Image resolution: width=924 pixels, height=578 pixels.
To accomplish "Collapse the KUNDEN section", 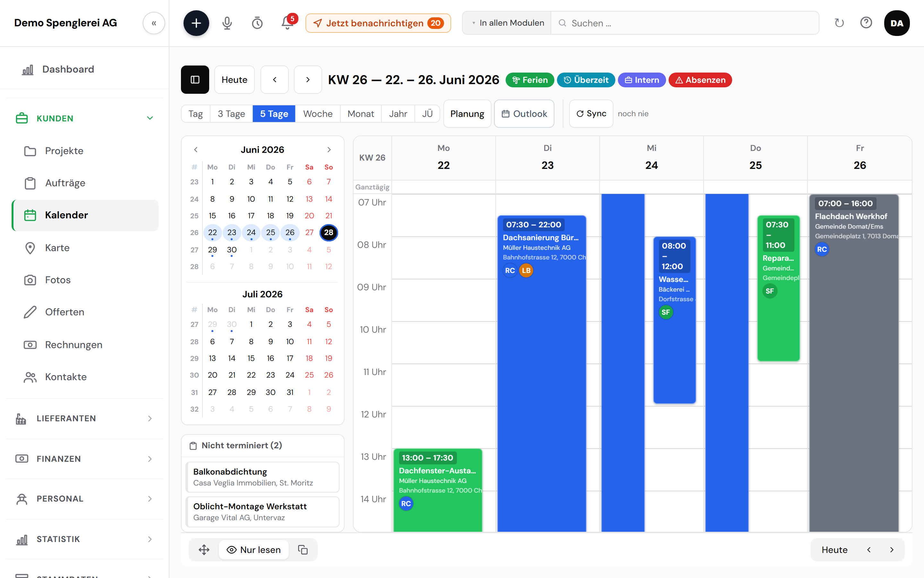I will [84, 118].
